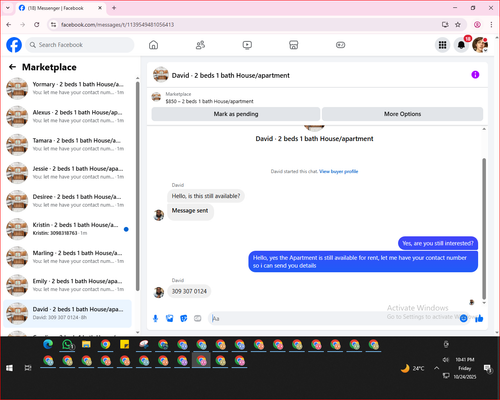Screen dimensions: 500x400
Task: Open the Marketplace storefront icon in navigation
Action: (293, 45)
